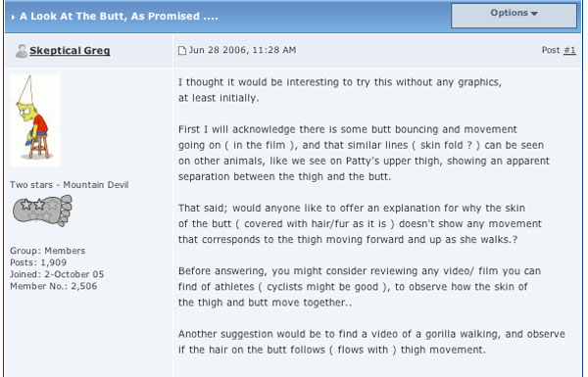Click the post document icon

coord(182,50)
